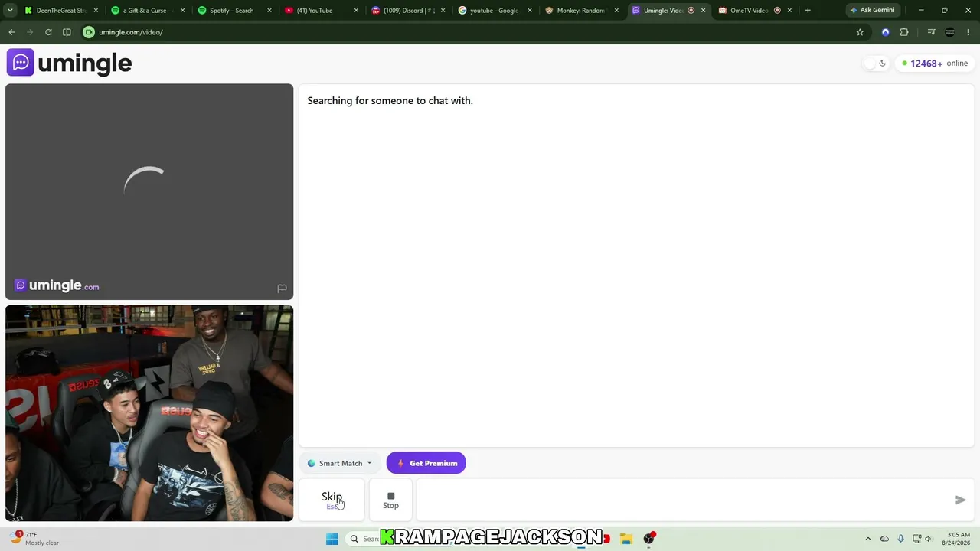Go back to the previous page

(11, 32)
